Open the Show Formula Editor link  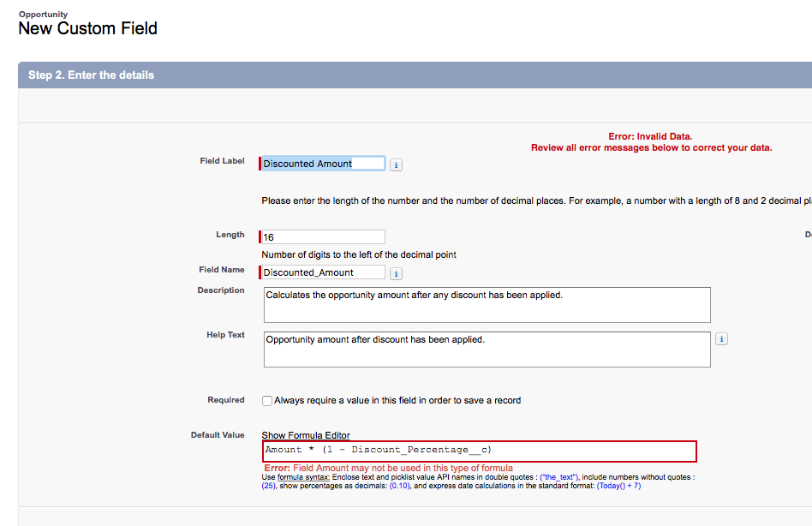(x=306, y=435)
